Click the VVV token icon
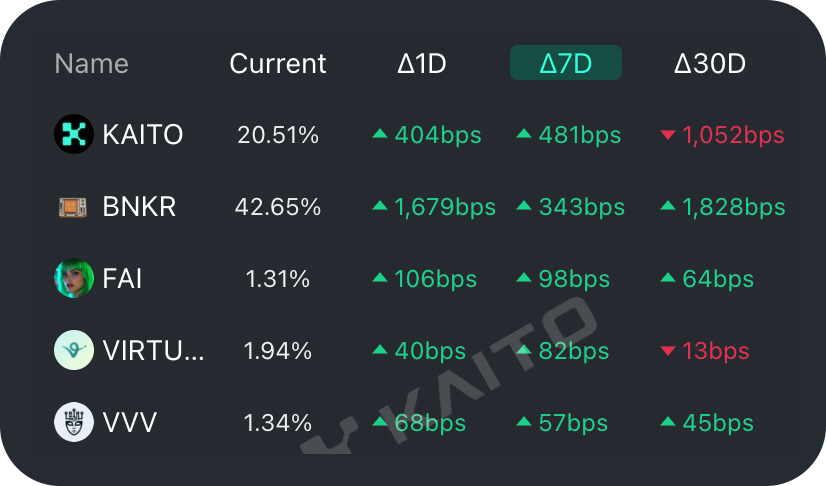 pyautogui.click(x=73, y=423)
